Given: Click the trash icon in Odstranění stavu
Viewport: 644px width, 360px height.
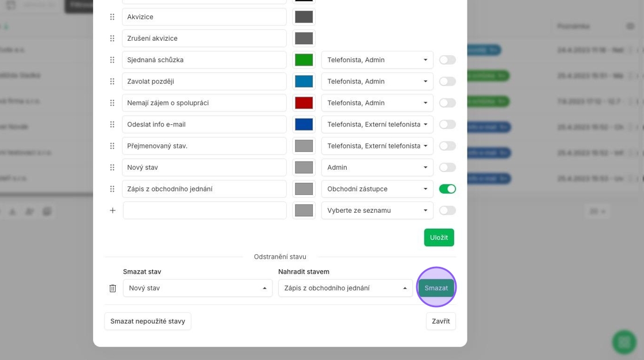Looking at the screenshot, I should click(x=113, y=288).
